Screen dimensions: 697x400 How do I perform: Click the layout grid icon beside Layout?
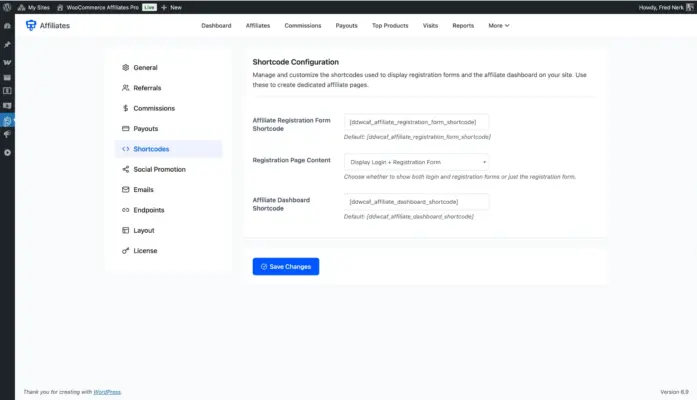point(125,230)
